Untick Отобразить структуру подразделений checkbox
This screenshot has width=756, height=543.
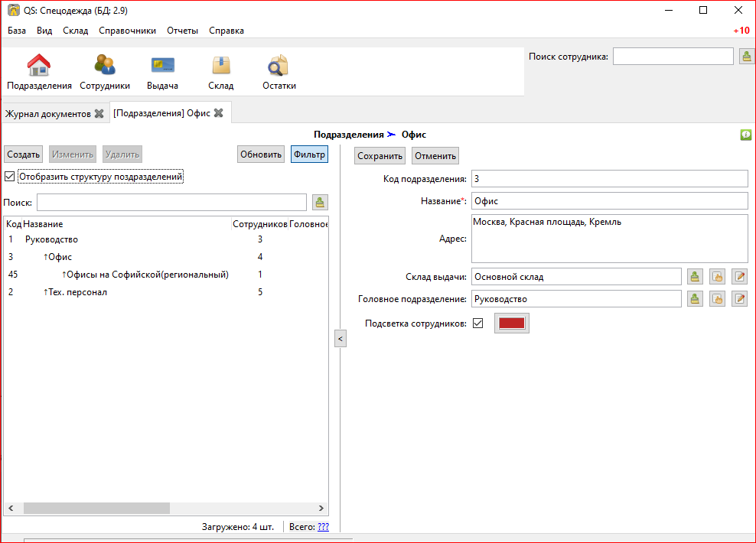[10, 177]
